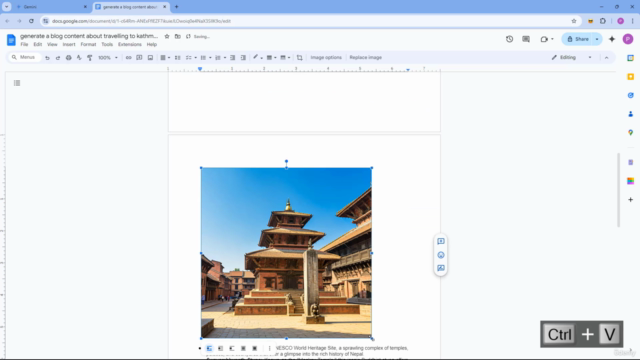
Task: Open the File menu
Action: (24, 44)
